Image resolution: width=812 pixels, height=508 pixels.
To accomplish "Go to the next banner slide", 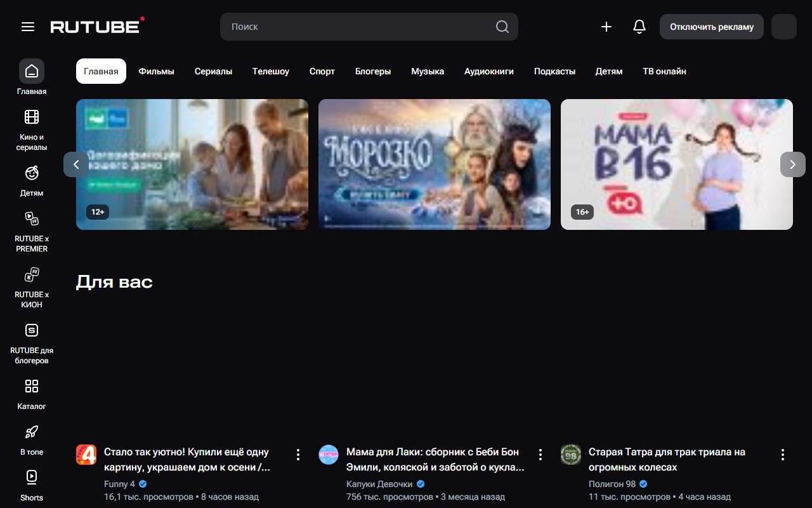I will tap(793, 164).
